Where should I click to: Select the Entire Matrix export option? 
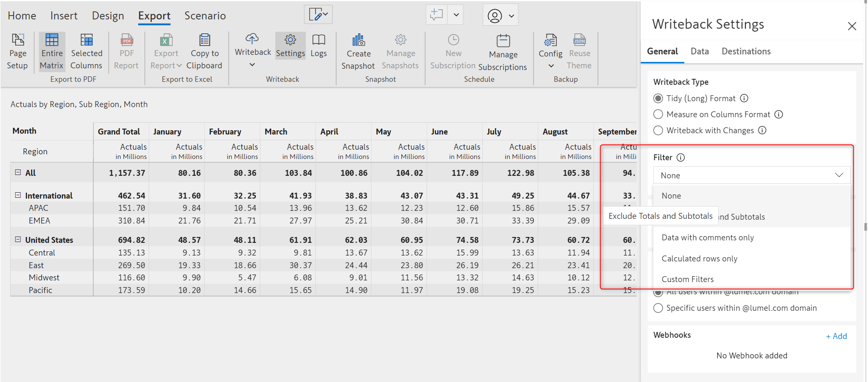pyautogui.click(x=52, y=51)
